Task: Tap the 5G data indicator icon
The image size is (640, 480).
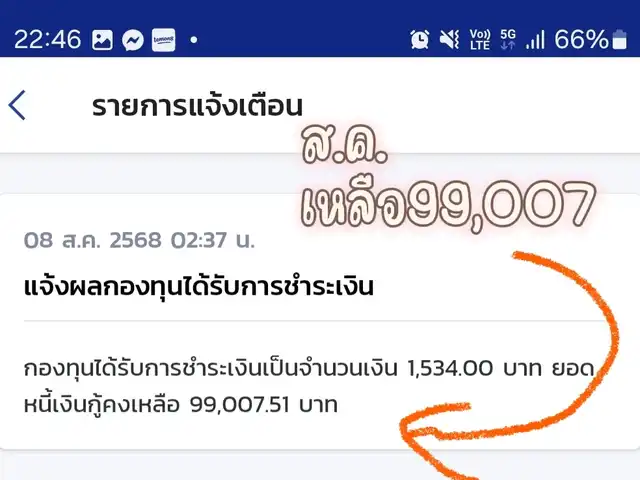Action: point(508,39)
